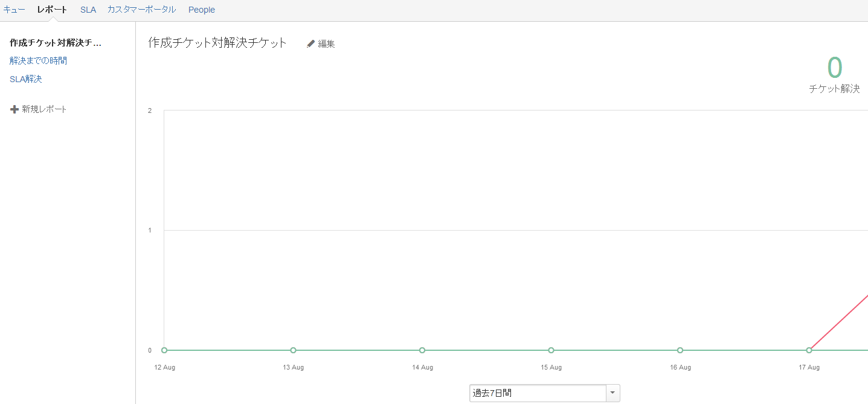
Task: Click the y-axis label 2
Action: coord(150,111)
